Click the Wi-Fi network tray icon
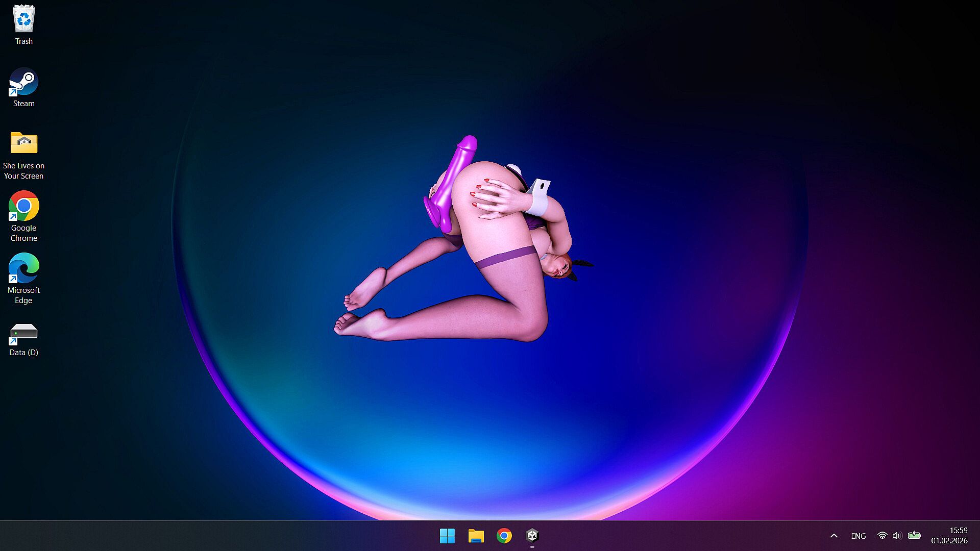Viewport: 980px width, 551px height. pyautogui.click(x=882, y=536)
